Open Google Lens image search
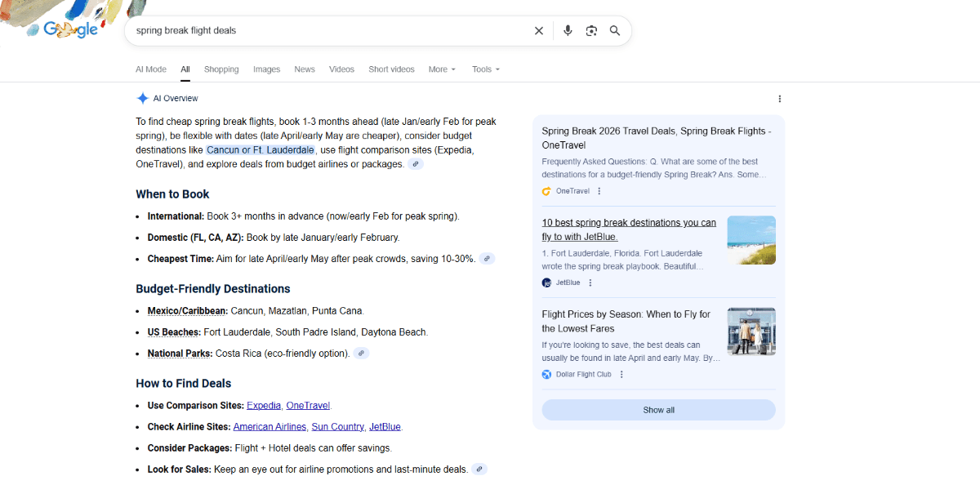Screen dimensions: 980x485 (x=591, y=30)
